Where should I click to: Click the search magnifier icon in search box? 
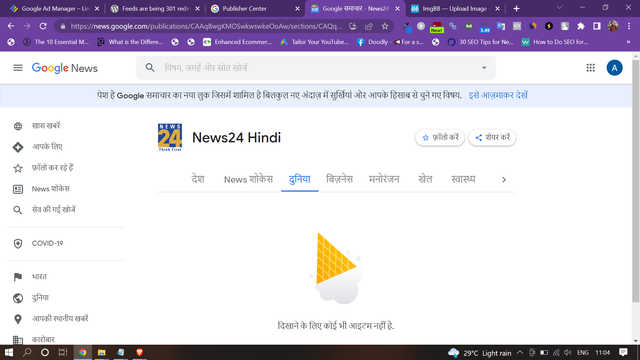pos(150,67)
